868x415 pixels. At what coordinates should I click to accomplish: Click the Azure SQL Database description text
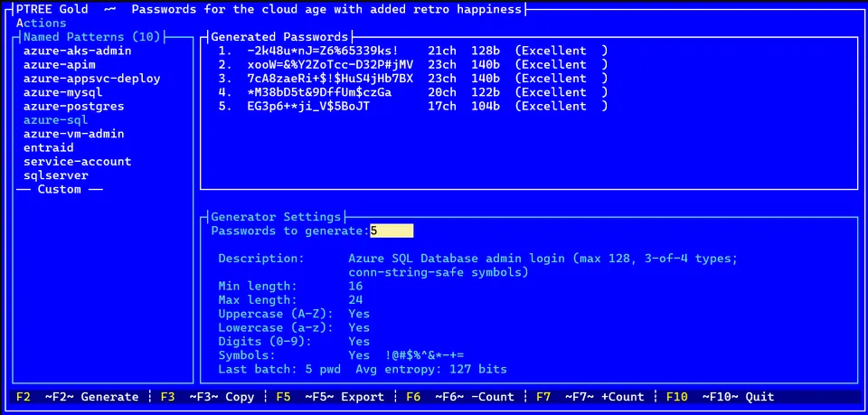543,266
